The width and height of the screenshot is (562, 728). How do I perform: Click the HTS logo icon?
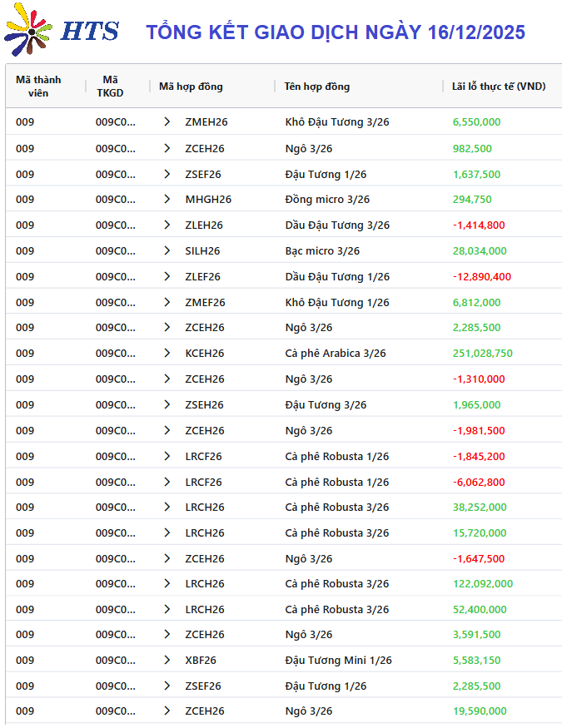tap(28, 31)
